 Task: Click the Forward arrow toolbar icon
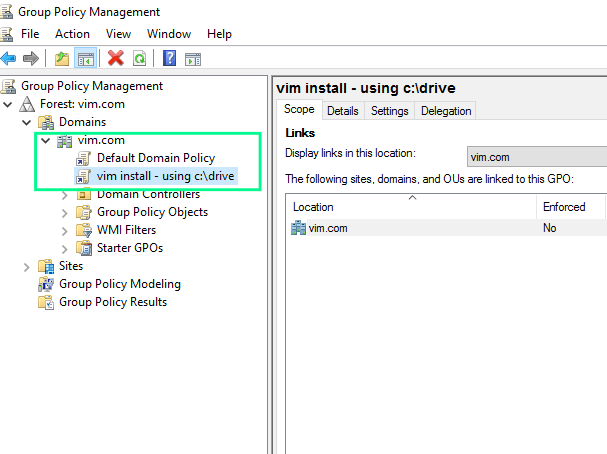coord(31,58)
